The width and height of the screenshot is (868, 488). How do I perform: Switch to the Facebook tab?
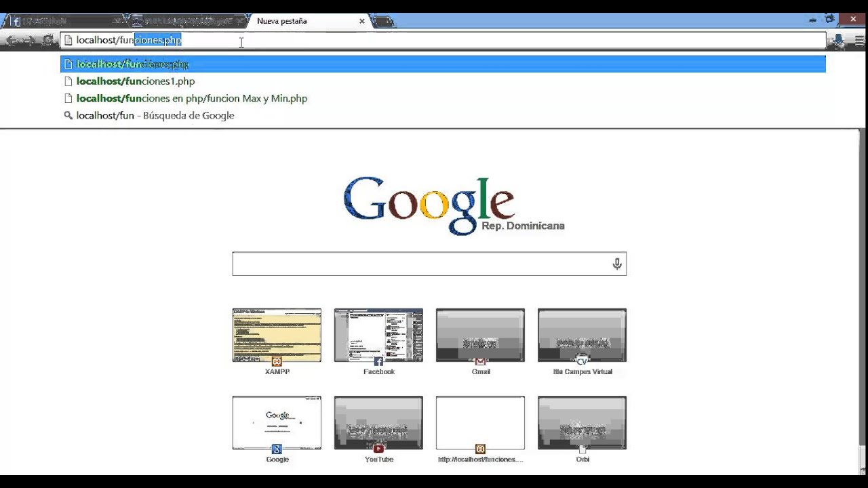click(x=64, y=21)
